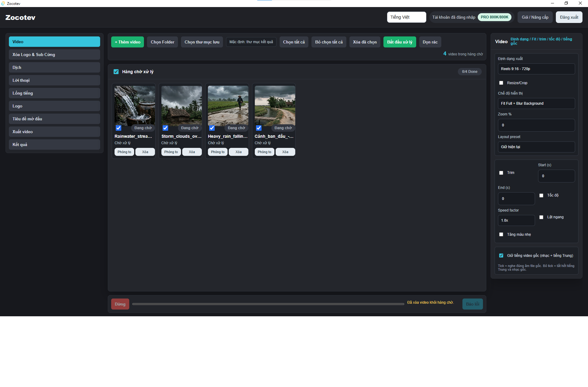This screenshot has height=387, width=588.
Task: Open the Reels 9:16 - 720p format dropdown
Action: point(536,69)
